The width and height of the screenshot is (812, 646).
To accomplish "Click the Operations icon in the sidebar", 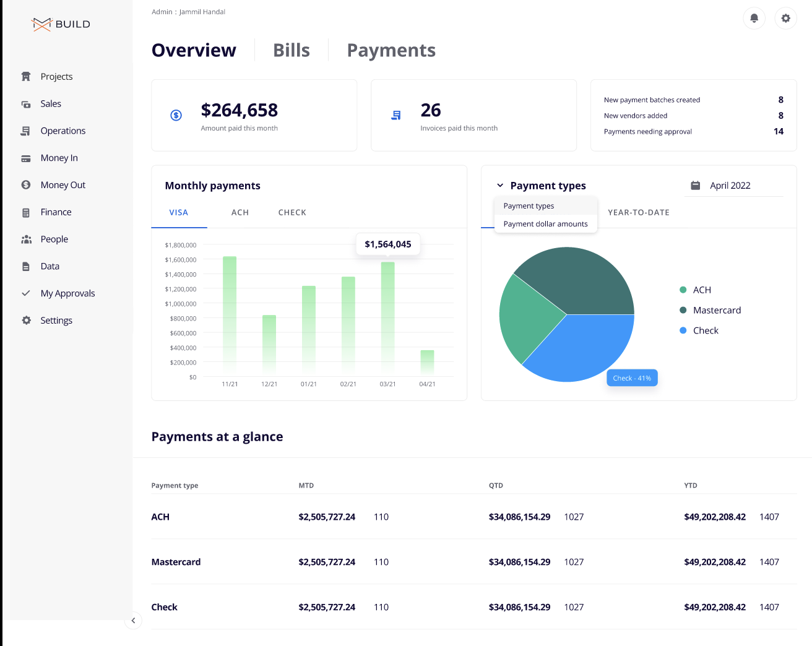I will coord(26,131).
